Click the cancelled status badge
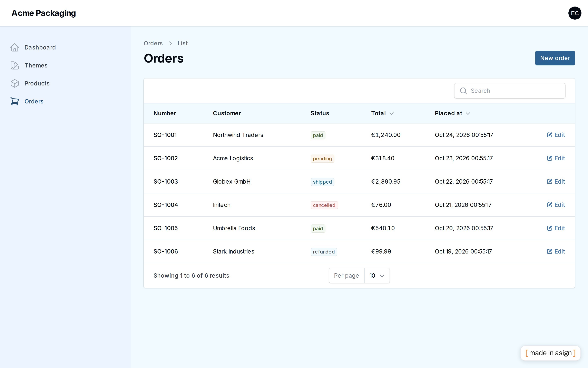The height and width of the screenshot is (368, 588). click(x=324, y=205)
